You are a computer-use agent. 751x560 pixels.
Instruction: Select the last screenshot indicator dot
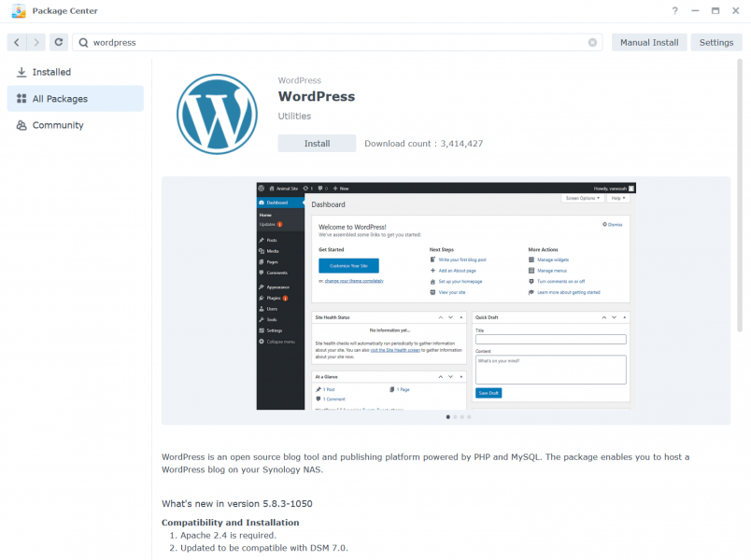(469, 417)
